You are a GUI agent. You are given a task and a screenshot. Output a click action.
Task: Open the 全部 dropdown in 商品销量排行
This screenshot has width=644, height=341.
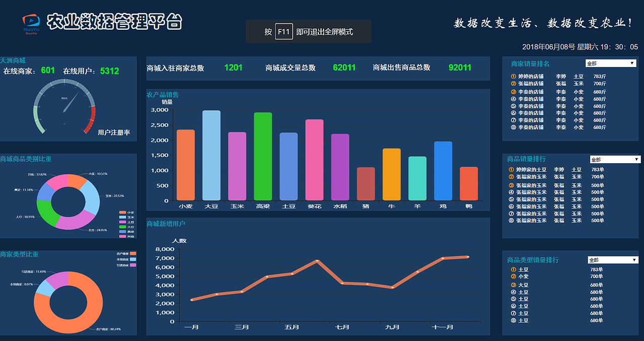point(615,159)
